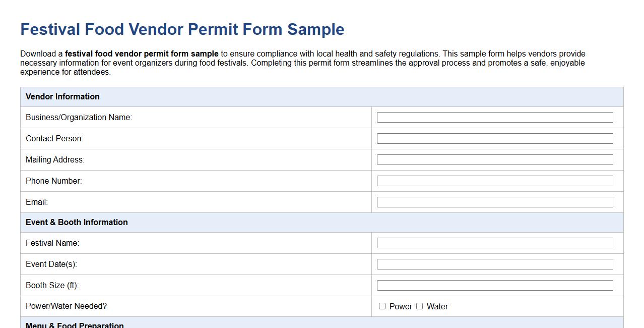Click the Booth Size (ft) label
This screenshot has width=644, height=328.
pos(52,285)
